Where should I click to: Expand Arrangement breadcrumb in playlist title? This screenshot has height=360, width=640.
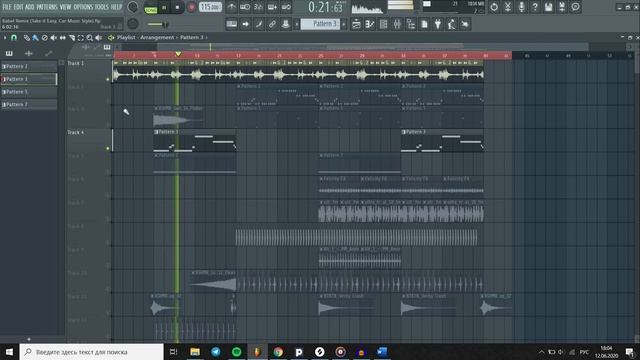[157, 37]
